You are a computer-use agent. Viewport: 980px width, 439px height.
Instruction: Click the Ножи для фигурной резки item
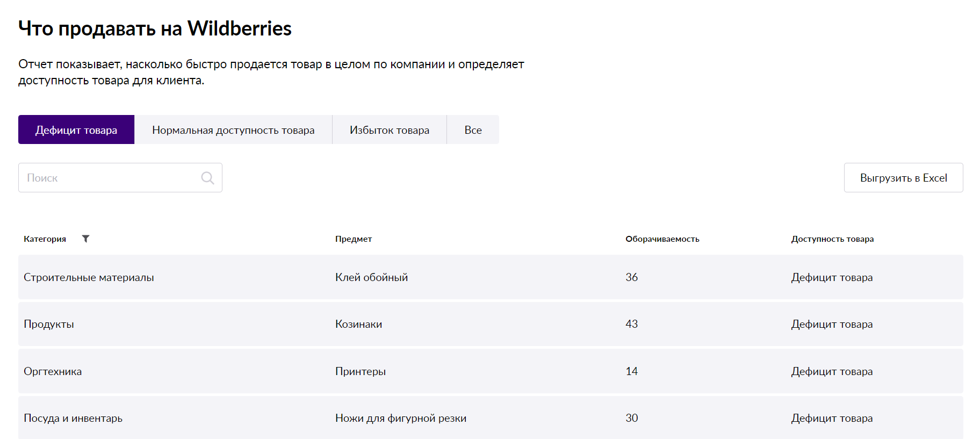click(400, 418)
